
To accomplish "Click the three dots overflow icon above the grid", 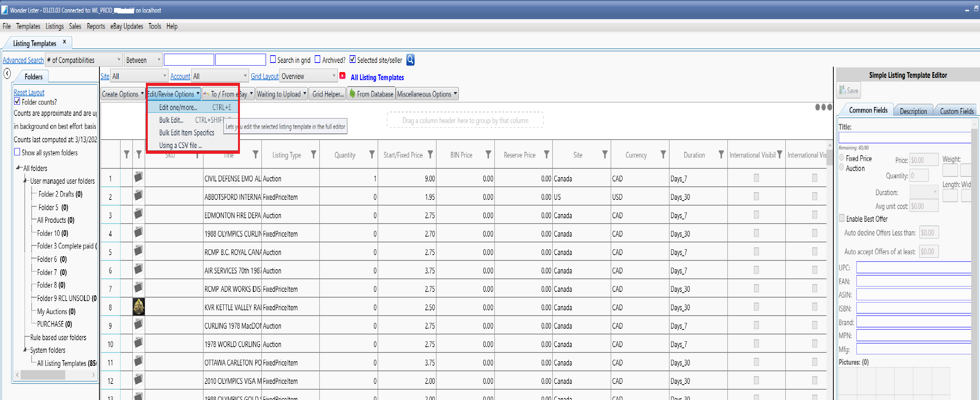I will coord(823,107).
